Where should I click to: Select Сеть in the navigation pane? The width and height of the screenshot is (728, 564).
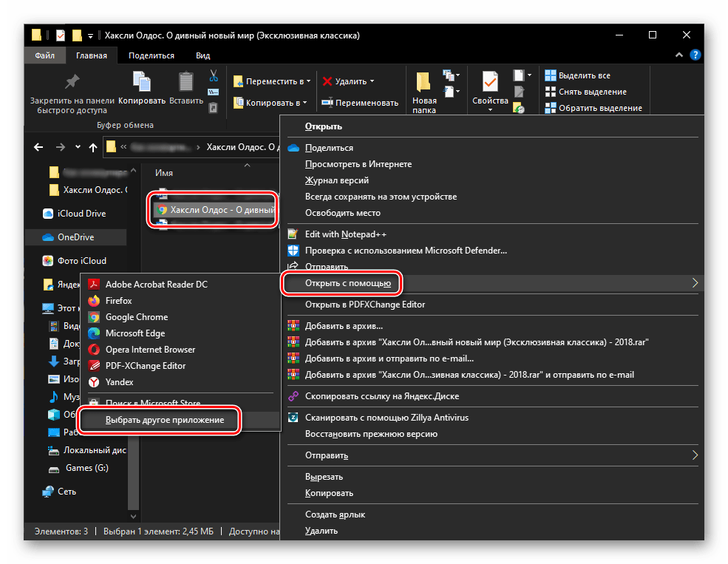67,492
